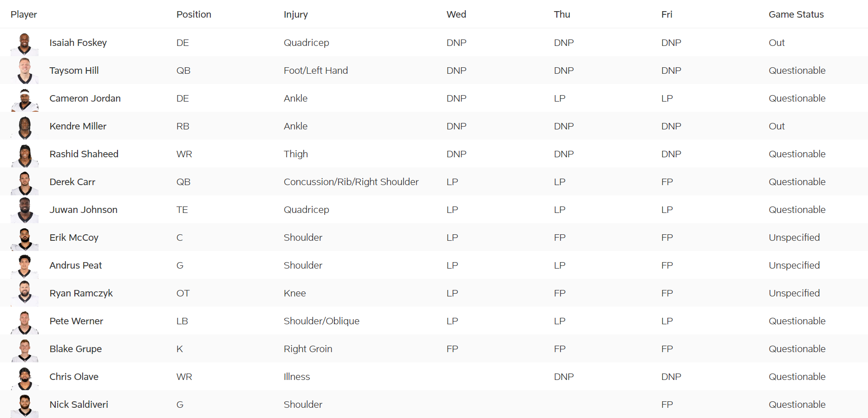This screenshot has height=418, width=868.
Task: Click the Juwan Johnson name link
Action: tap(84, 210)
